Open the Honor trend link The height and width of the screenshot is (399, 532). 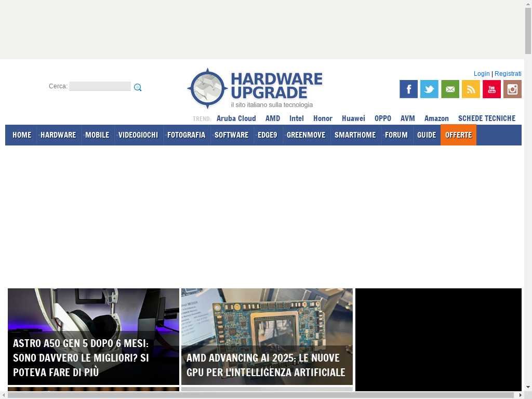click(323, 118)
